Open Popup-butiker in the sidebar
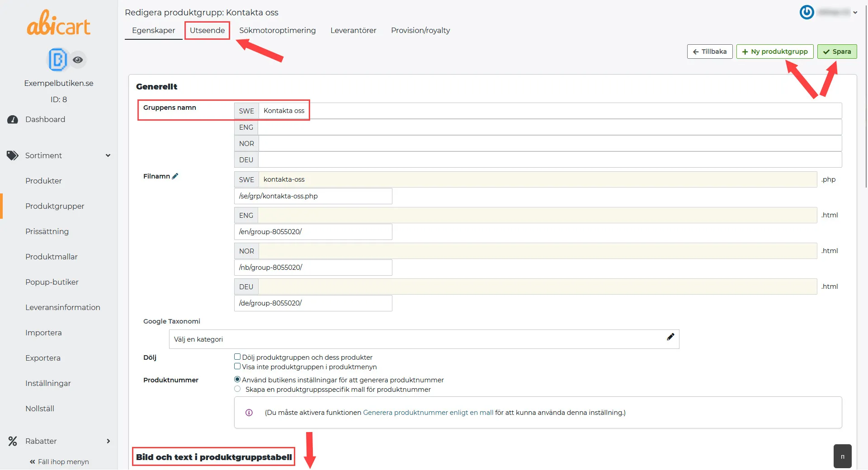868x470 pixels. coord(52,282)
